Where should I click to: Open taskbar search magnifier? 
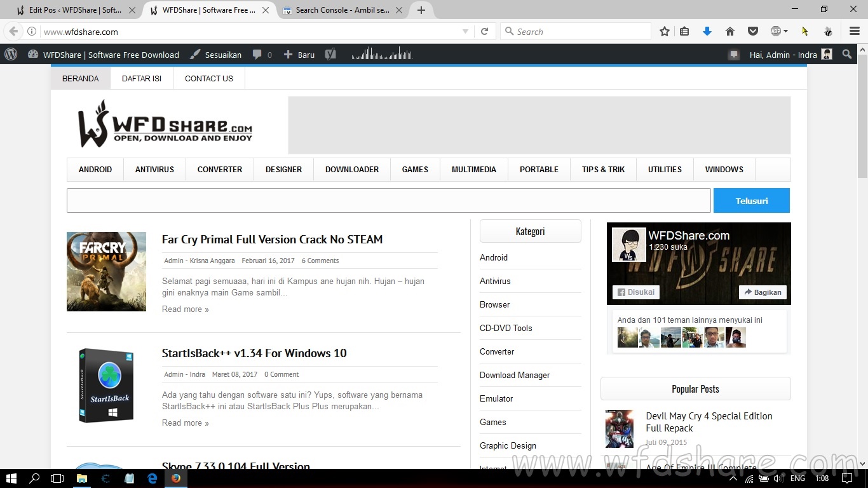pos(35,478)
